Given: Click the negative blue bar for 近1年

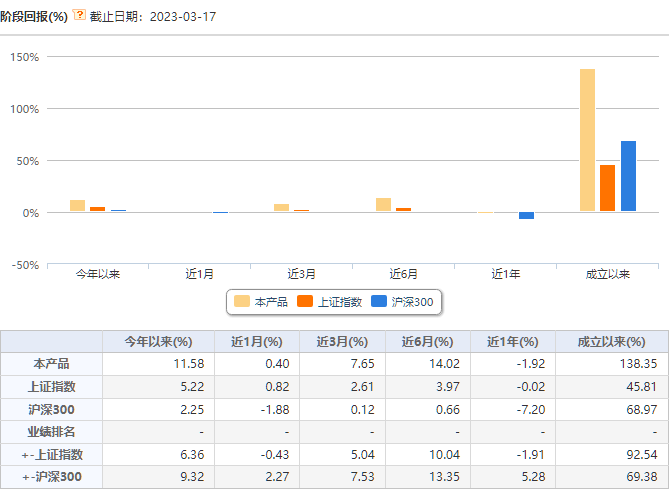Looking at the screenshot, I should [526, 216].
